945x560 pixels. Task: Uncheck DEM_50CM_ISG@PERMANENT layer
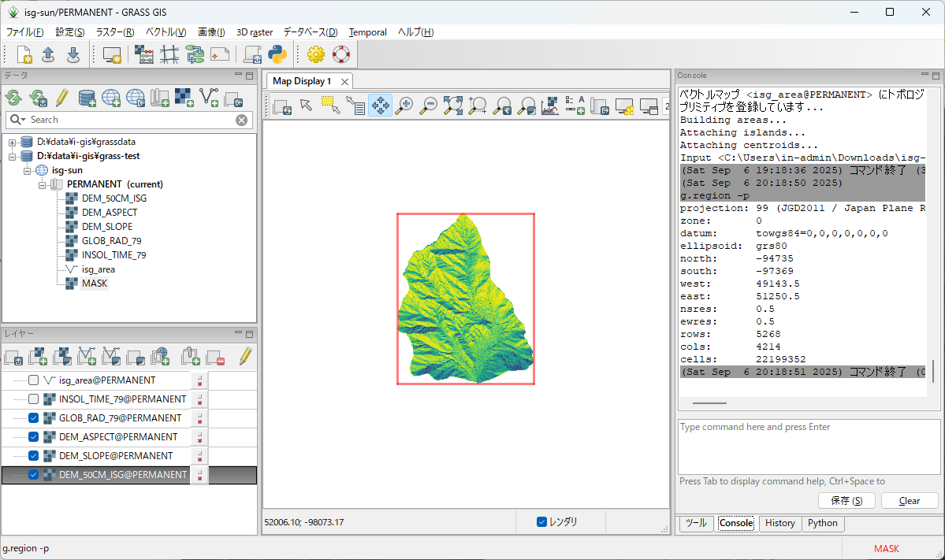34,474
